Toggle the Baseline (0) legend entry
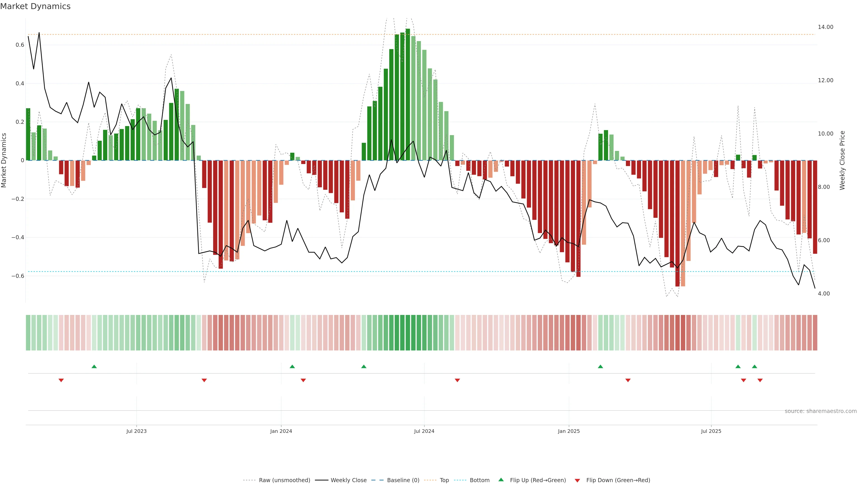Image resolution: width=868 pixels, height=488 pixels. click(x=403, y=480)
